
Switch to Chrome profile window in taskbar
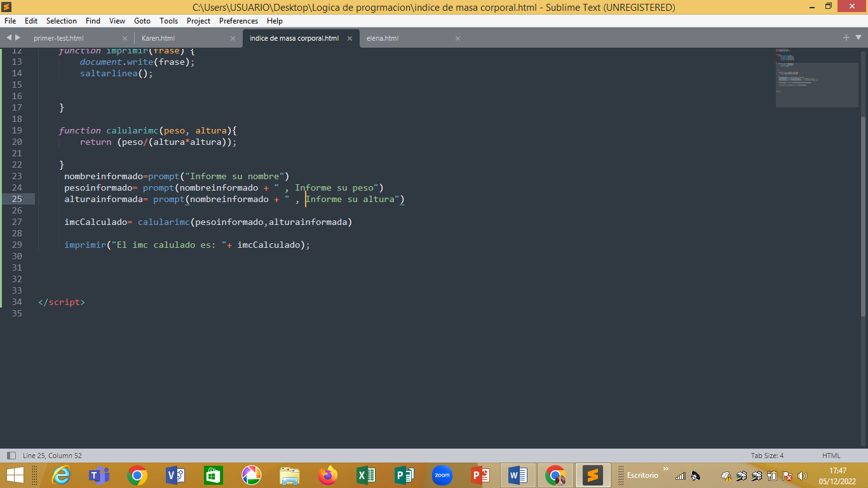pos(555,475)
